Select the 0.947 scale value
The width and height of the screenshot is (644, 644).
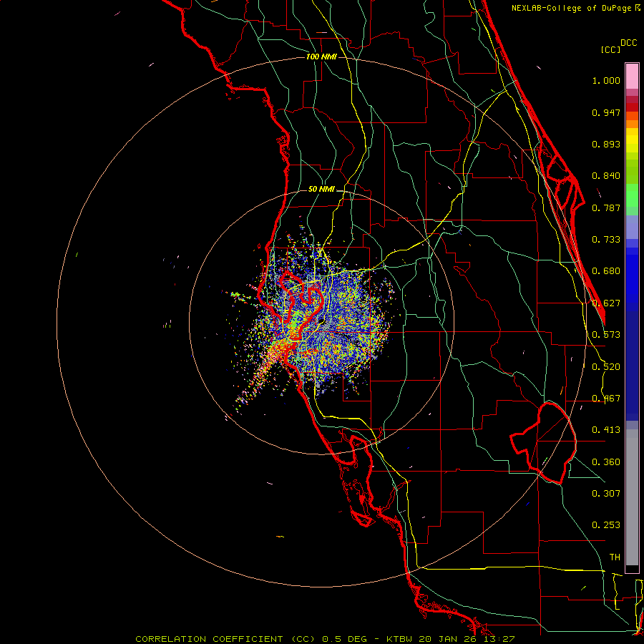[606, 112]
